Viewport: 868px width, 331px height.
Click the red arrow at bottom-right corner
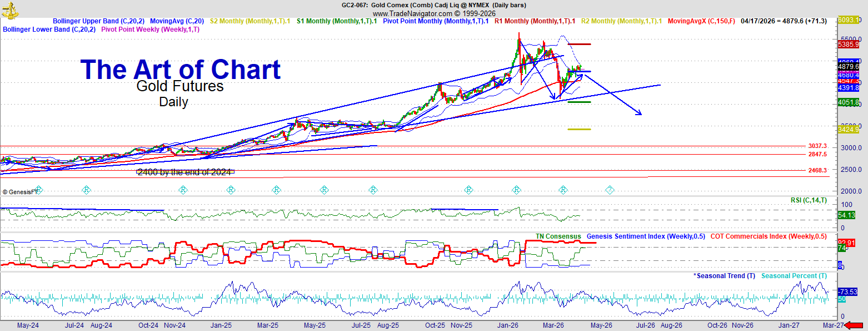854,325
